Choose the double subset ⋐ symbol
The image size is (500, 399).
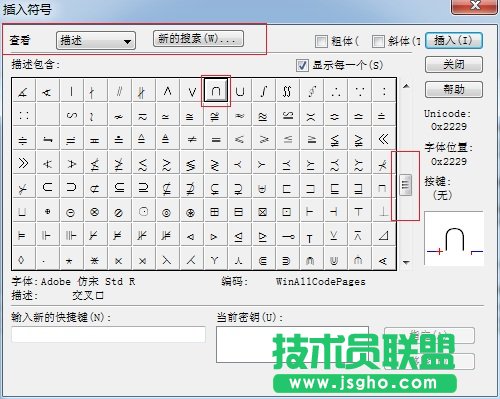(264, 259)
